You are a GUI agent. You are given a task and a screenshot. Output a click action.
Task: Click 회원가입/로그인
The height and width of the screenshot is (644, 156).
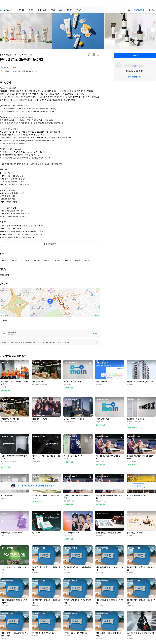(139, 10)
